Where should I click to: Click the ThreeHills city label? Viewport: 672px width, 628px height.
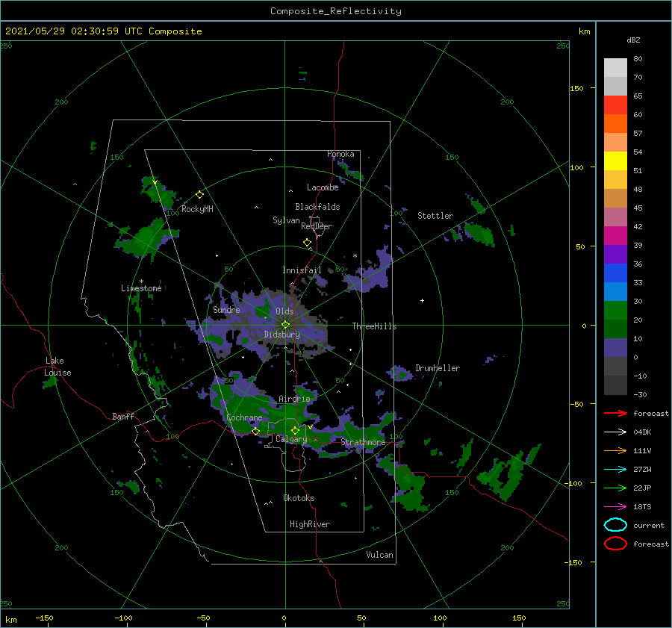375,326
